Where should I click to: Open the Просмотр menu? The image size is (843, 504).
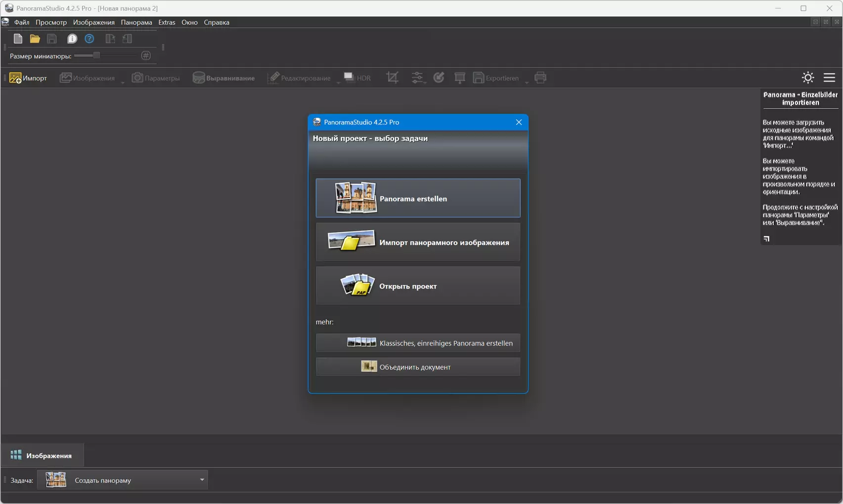pos(51,22)
